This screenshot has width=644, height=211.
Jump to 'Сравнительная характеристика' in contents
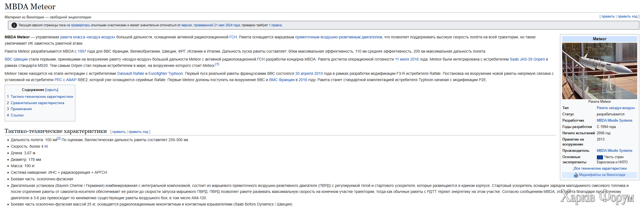pyautogui.click(x=38, y=103)
